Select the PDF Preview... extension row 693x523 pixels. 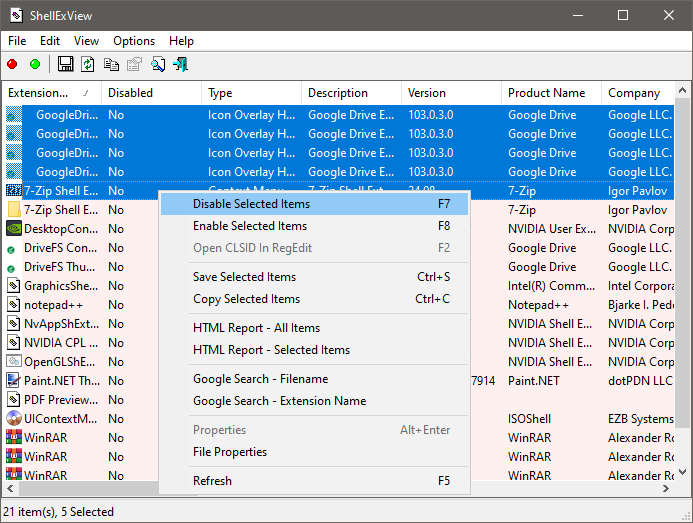click(x=61, y=400)
